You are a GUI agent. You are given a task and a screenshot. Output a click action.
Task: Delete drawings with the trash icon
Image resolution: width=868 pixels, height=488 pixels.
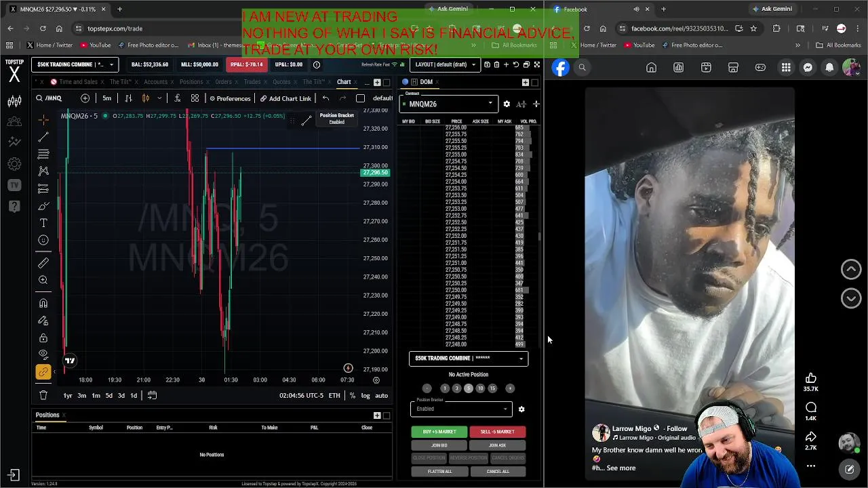tap(43, 395)
